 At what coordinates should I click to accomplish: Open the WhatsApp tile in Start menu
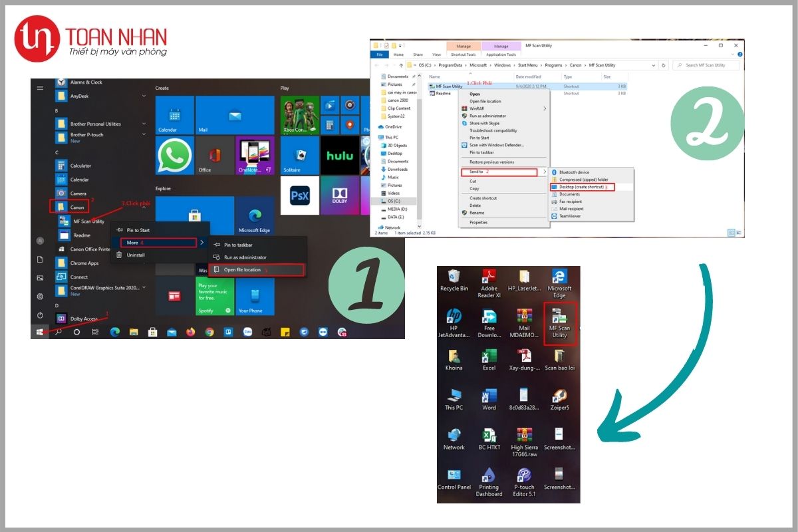[x=175, y=156]
